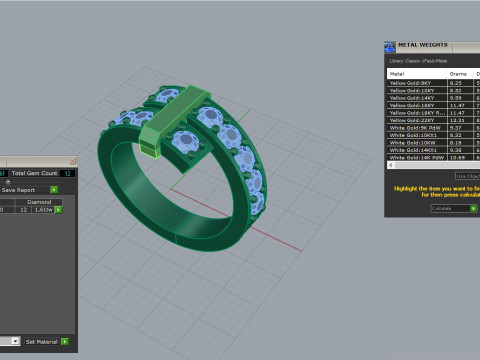This screenshot has height=360, width=480.
Task: Click the green arrow next to Save Report
Action: point(54,190)
